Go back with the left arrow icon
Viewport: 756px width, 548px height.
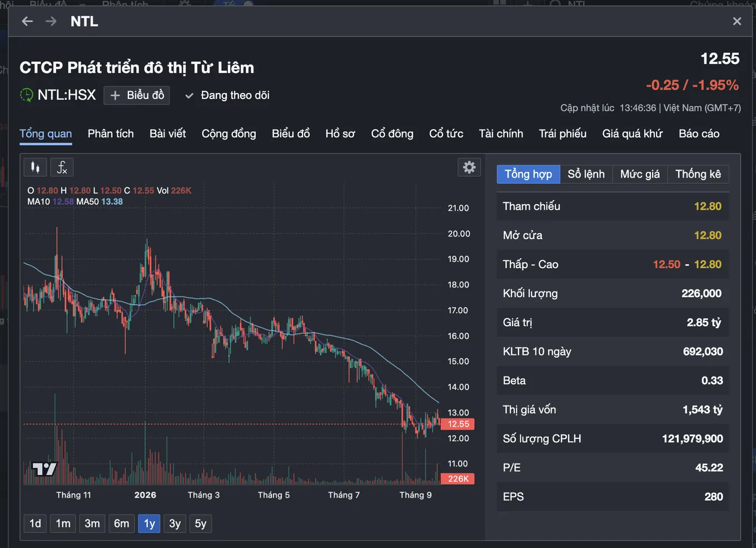27,21
